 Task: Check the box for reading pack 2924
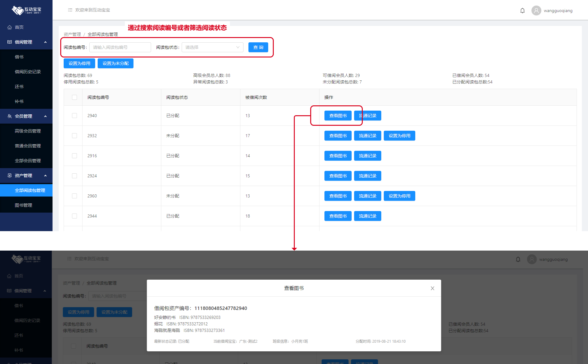coord(74,176)
